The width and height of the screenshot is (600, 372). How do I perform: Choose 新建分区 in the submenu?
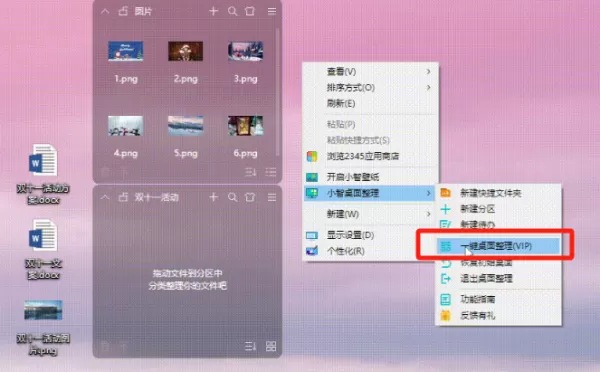tap(499, 209)
